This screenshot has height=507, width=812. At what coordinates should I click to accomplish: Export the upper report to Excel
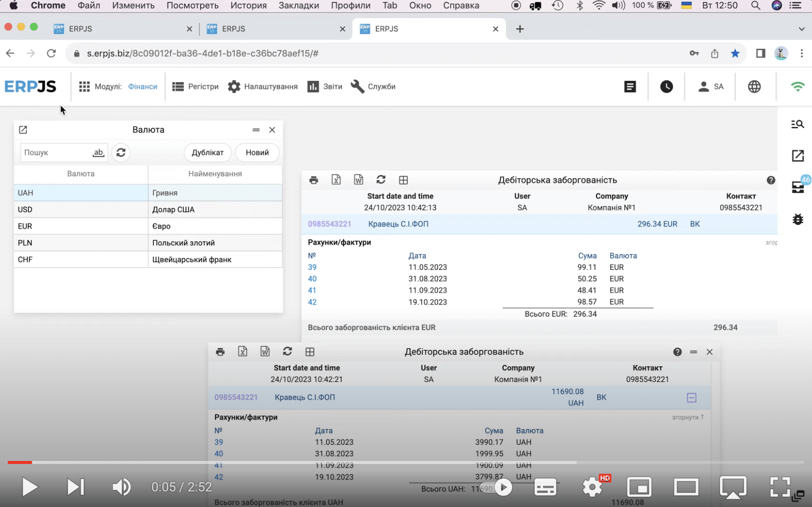tap(336, 180)
